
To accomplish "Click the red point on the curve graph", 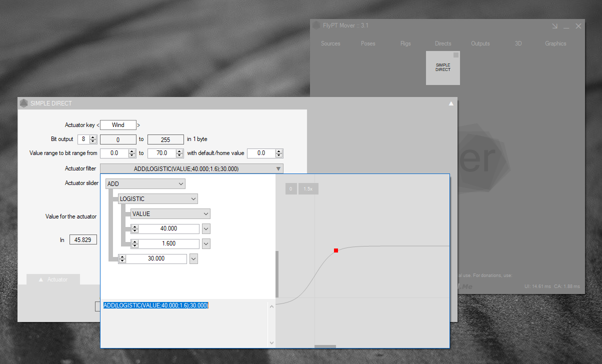I will [x=336, y=250].
